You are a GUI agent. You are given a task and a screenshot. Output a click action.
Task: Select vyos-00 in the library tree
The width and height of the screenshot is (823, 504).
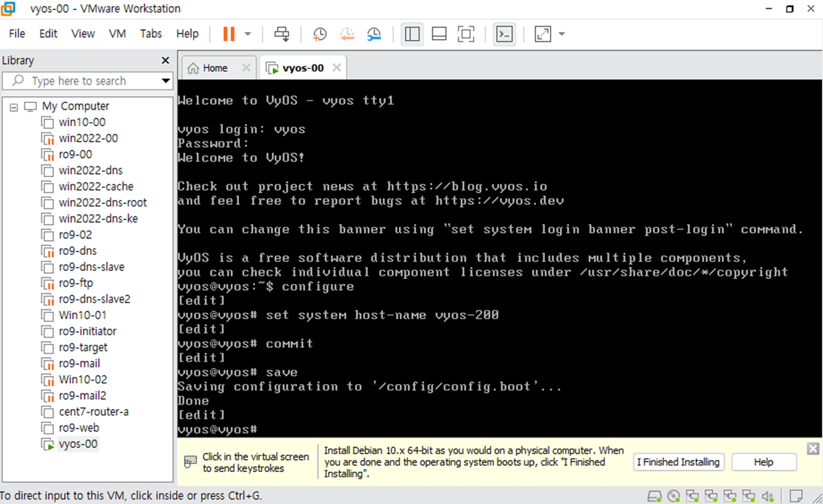[x=77, y=444]
